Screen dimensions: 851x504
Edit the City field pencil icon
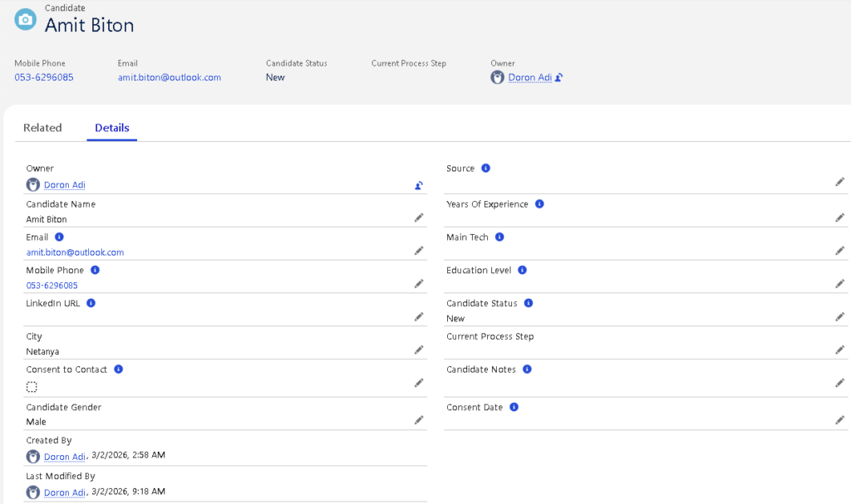419,350
